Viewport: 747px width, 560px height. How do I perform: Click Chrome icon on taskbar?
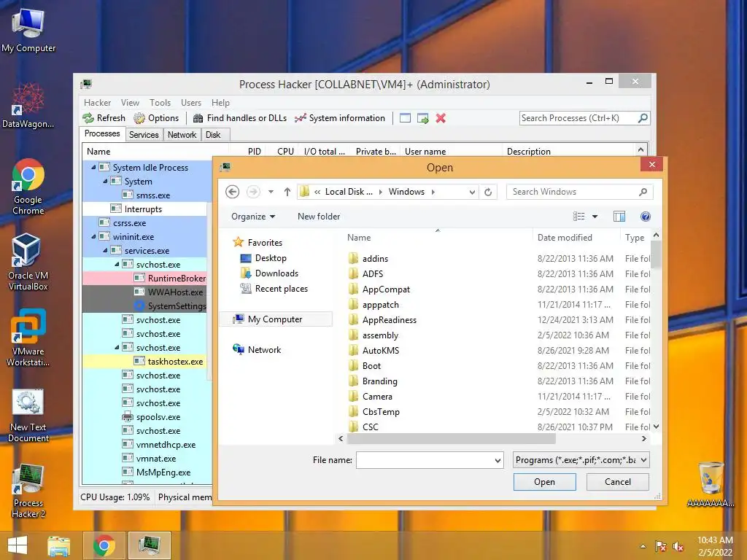click(104, 545)
